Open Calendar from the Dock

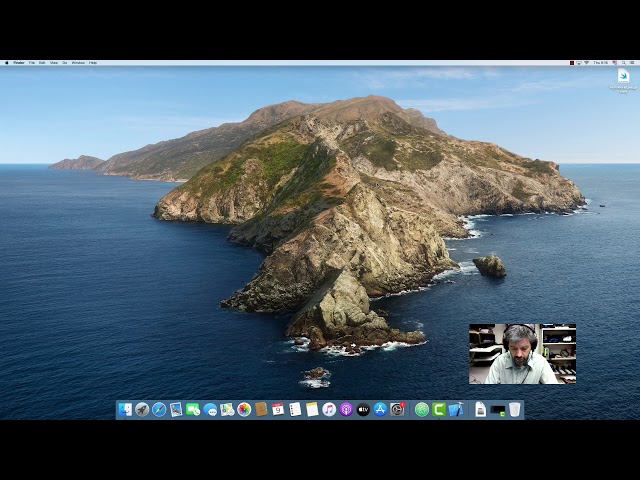278,409
